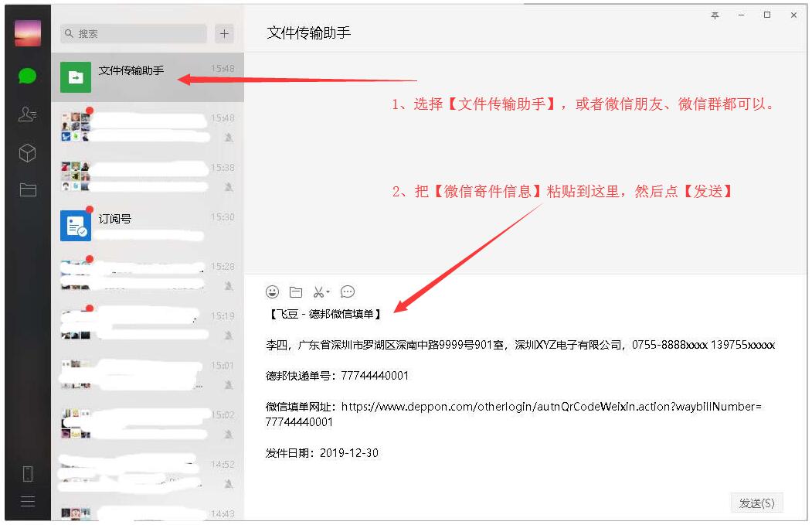Viewport: 812px width, 525px height.
Task: Open the Contacts view
Action: click(x=28, y=114)
